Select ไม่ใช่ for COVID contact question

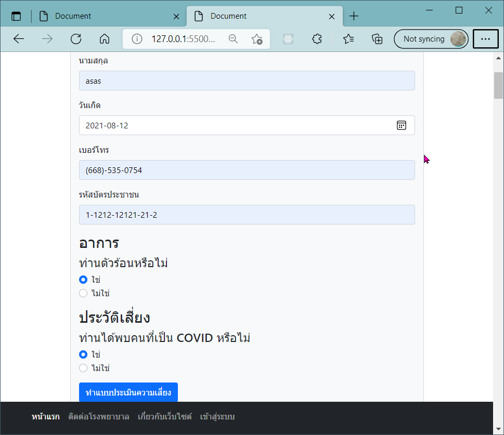[83, 368]
